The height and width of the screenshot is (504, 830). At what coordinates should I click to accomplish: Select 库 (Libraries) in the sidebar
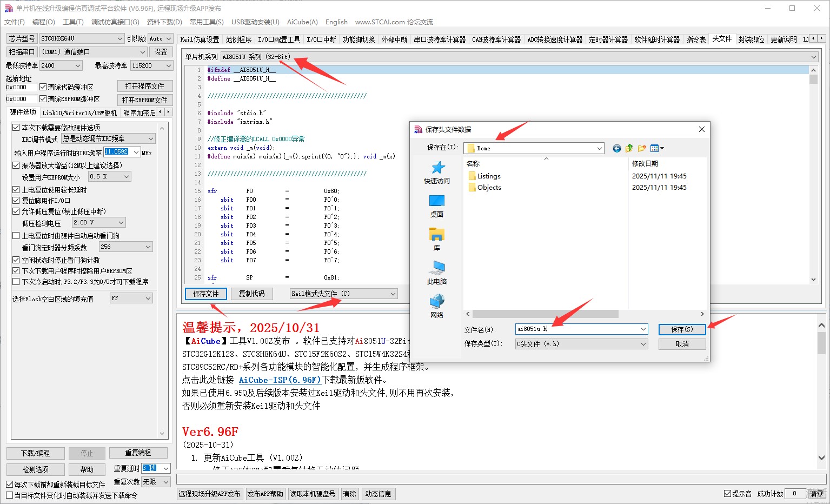(x=436, y=240)
